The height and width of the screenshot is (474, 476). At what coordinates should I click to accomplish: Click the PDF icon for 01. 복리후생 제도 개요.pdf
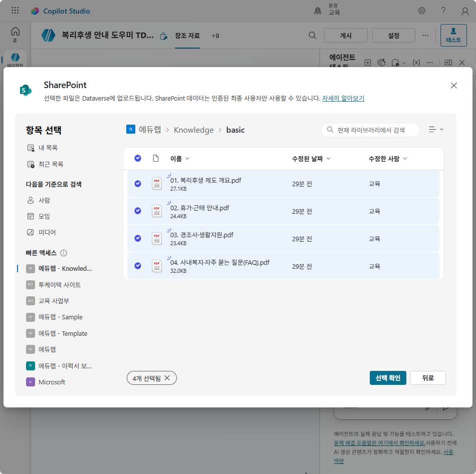[x=157, y=184]
